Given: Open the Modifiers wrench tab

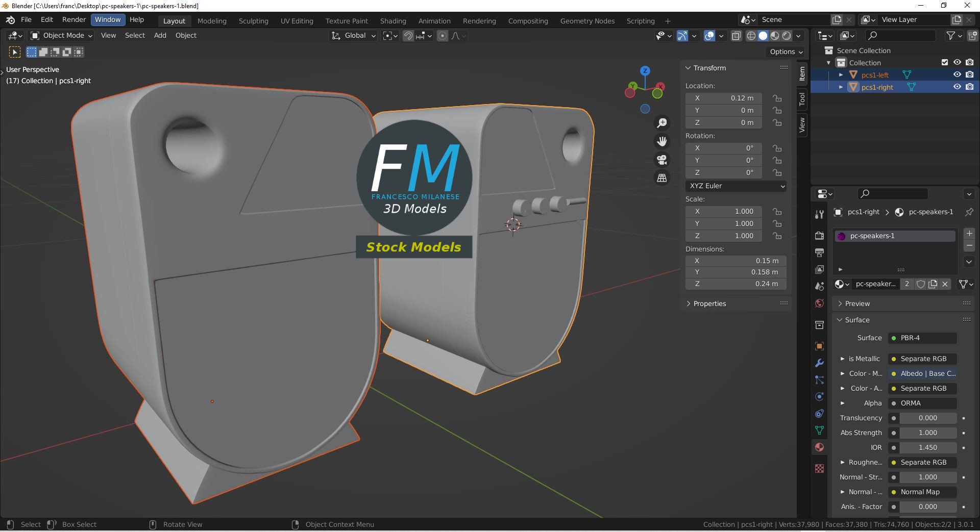Looking at the screenshot, I should [819, 363].
